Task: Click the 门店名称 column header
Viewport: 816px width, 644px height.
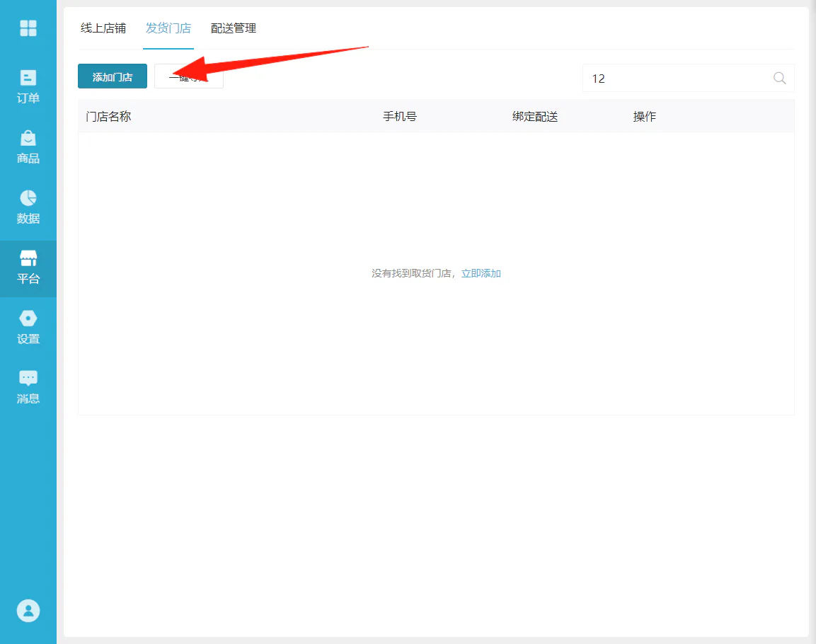Action: coord(108,117)
